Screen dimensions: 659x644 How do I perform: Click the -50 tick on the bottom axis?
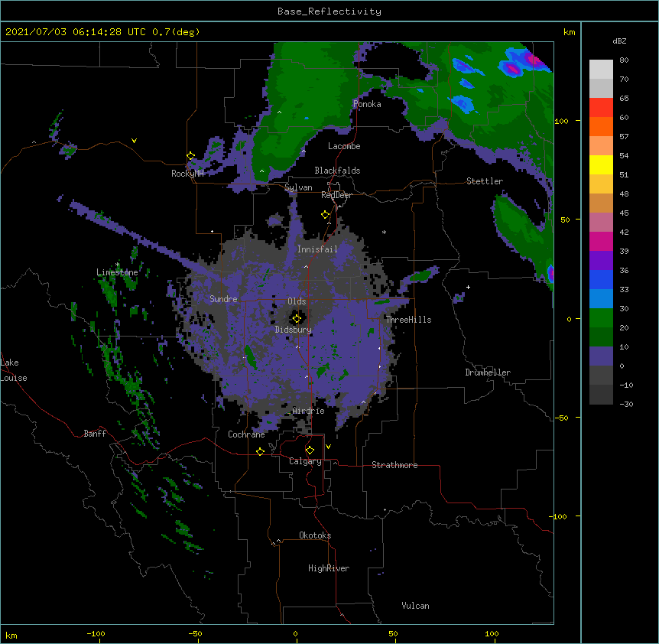point(195,633)
